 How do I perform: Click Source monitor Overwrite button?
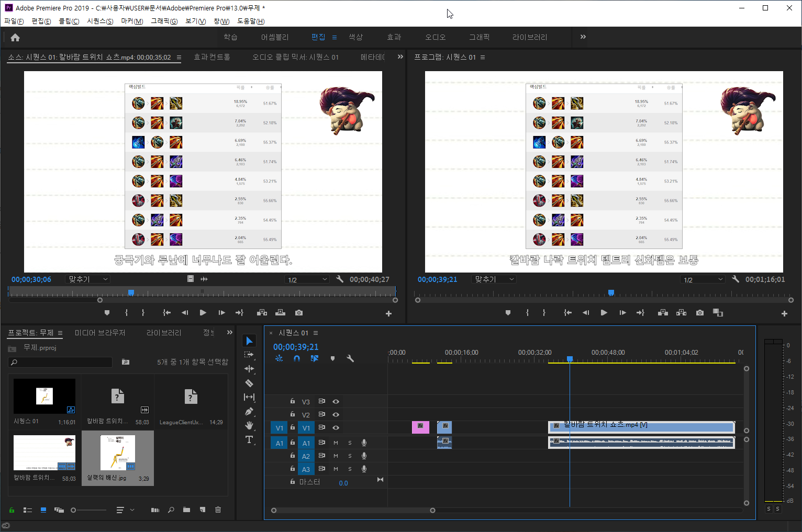pos(280,313)
